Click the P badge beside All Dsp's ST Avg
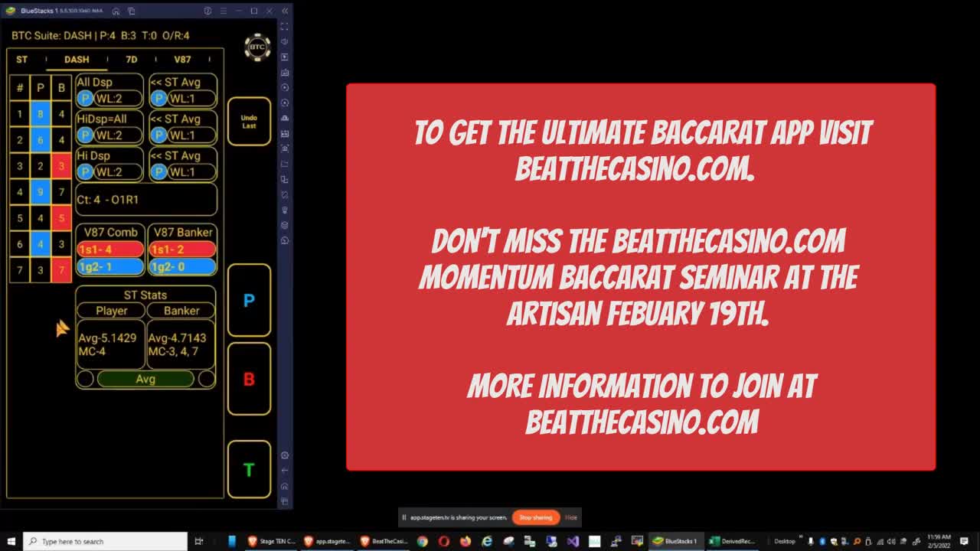The width and height of the screenshot is (980, 551). tap(158, 98)
